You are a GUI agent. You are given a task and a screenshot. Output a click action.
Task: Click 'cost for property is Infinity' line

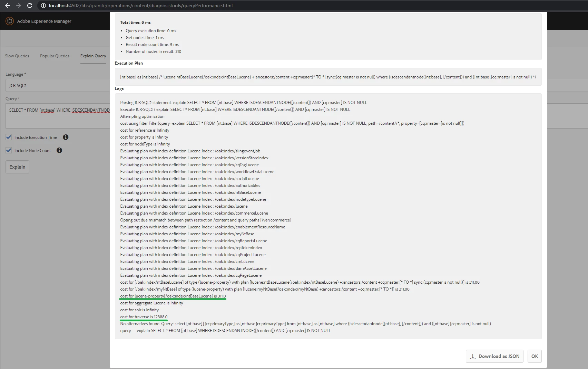click(144, 137)
